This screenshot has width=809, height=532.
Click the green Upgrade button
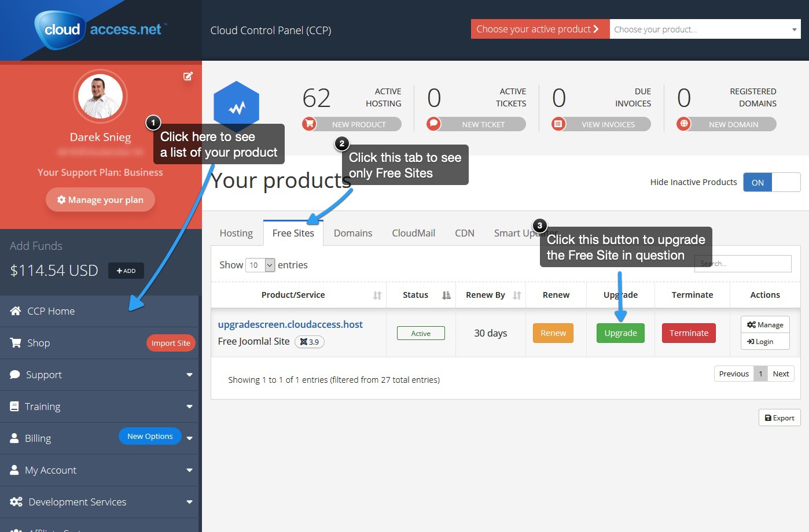point(620,333)
